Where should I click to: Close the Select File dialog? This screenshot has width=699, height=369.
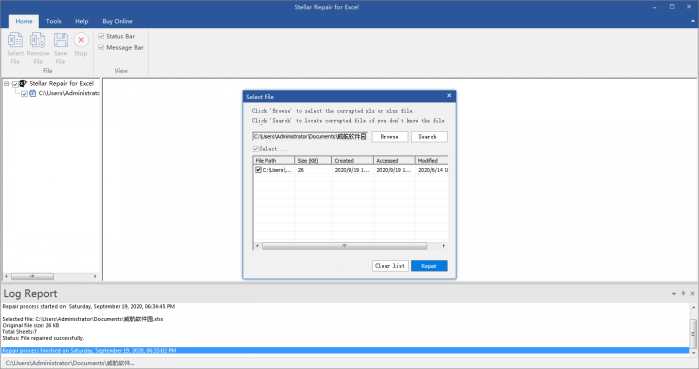[449, 96]
